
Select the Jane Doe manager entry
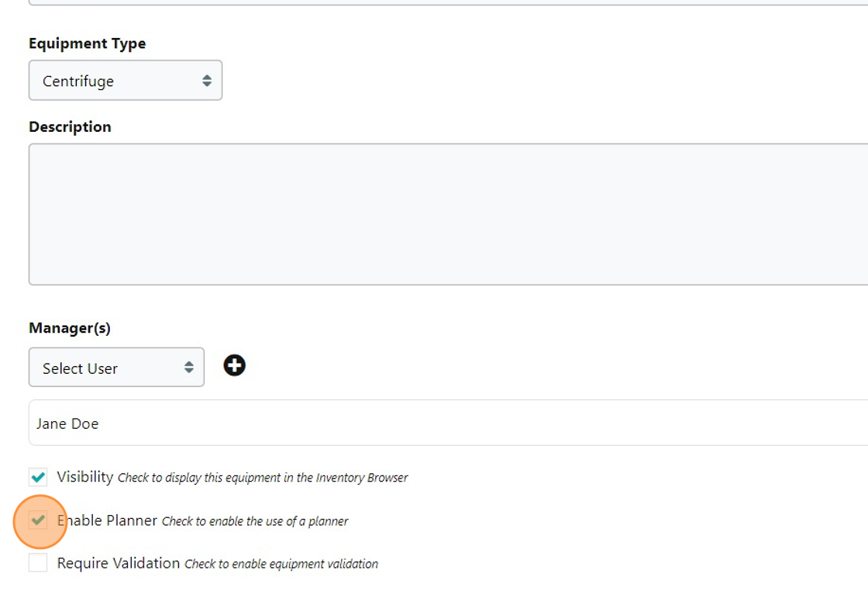coord(448,423)
